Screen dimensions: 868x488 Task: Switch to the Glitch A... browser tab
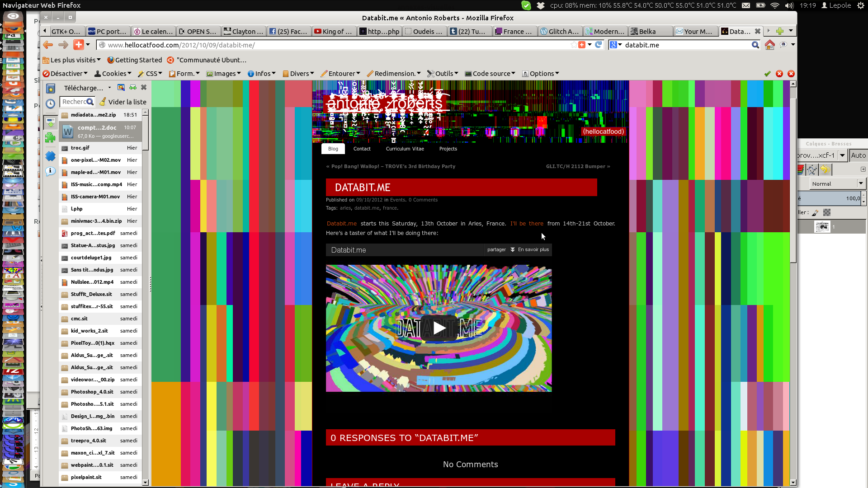(560, 31)
